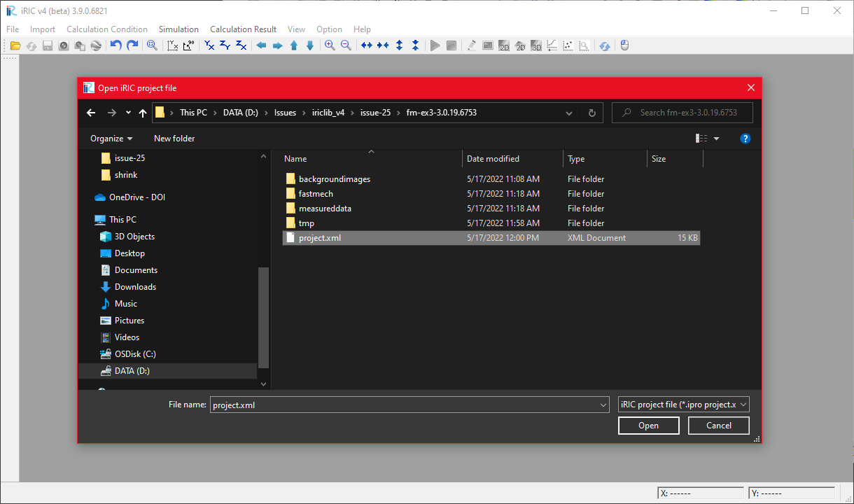This screenshot has height=504, width=854.
Task: Open the 2D post-processing window icon
Action: click(504, 45)
